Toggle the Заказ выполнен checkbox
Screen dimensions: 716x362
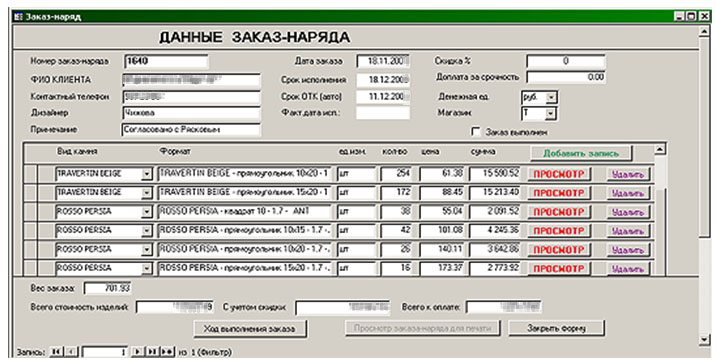tap(476, 132)
